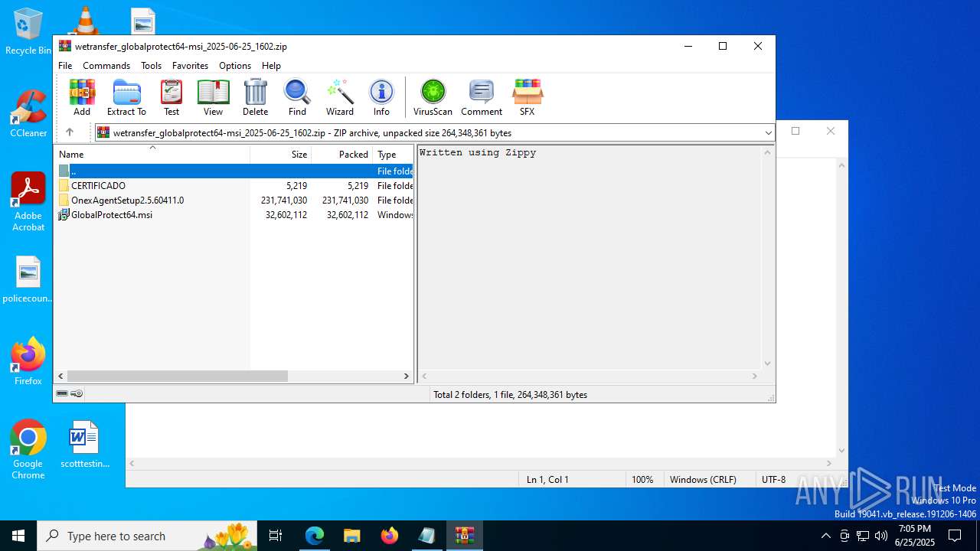Go up one folder level arrow
The width and height of the screenshot is (980, 551).
(70, 132)
